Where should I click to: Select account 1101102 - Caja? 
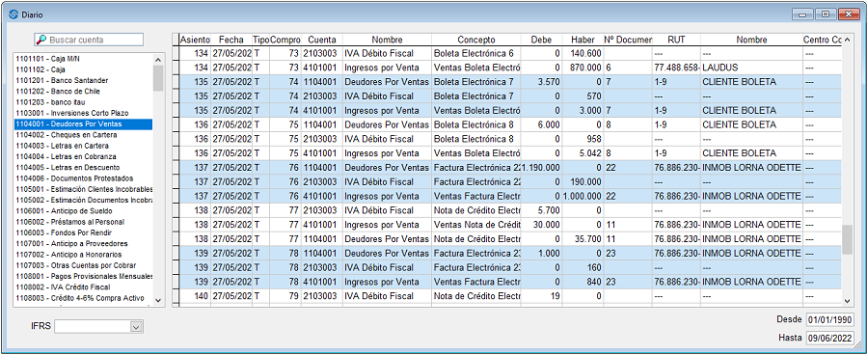[83, 69]
